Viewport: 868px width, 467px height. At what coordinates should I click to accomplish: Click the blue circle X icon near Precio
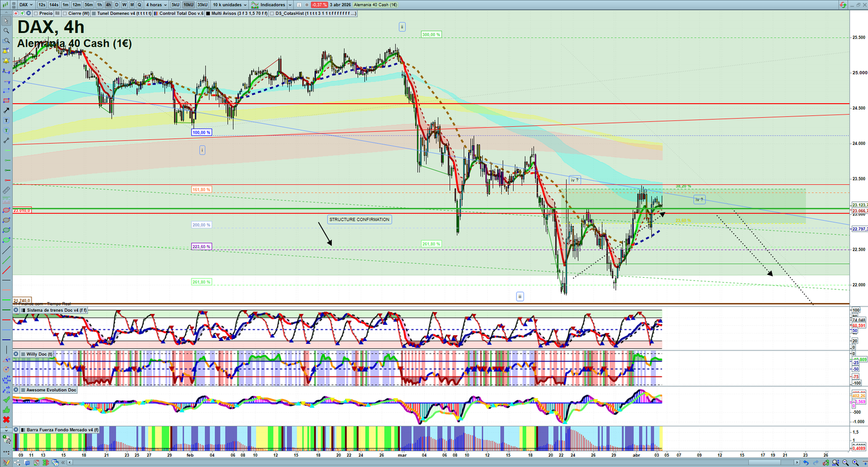click(28, 13)
